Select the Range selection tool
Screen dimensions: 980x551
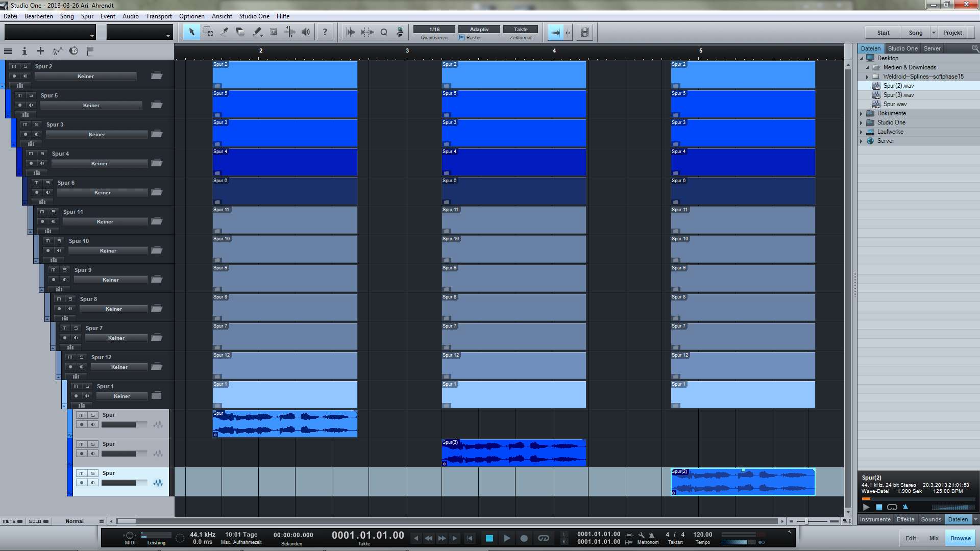tap(208, 32)
